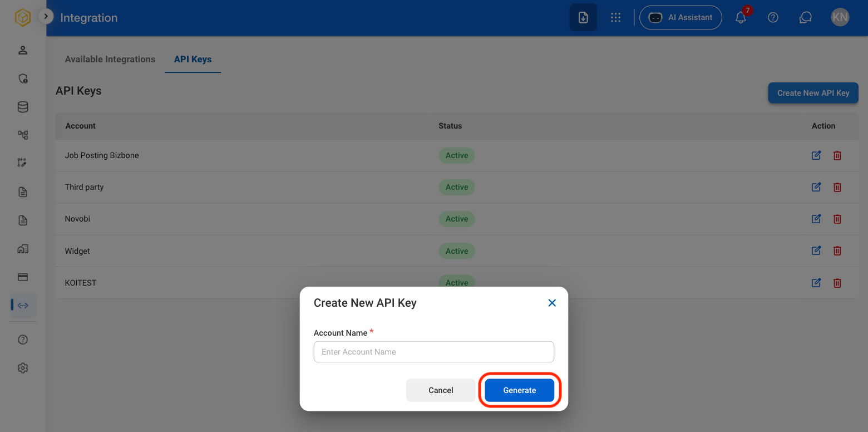Image resolution: width=868 pixels, height=432 pixels.
Task: Open the apps grid launcher icon
Action: tap(615, 17)
